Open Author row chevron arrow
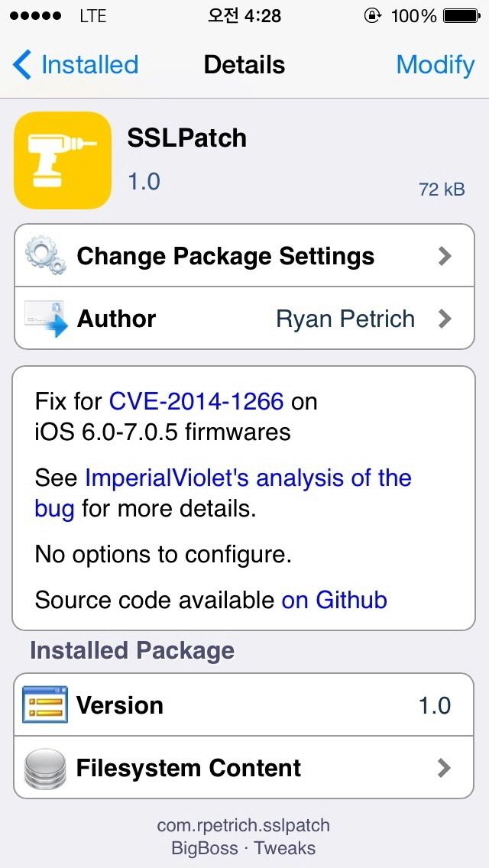Viewport: 489px width, 868px height. [444, 319]
